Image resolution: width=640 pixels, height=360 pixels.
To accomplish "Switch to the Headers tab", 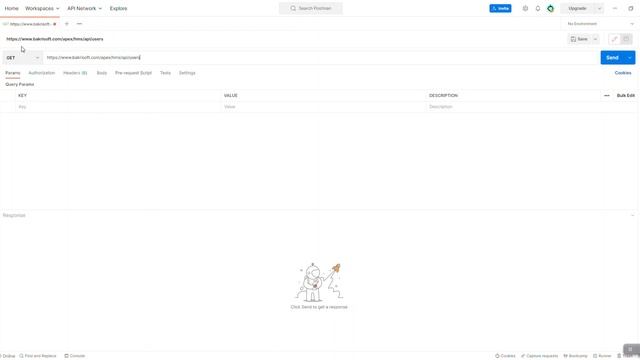I will pyautogui.click(x=75, y=73).
